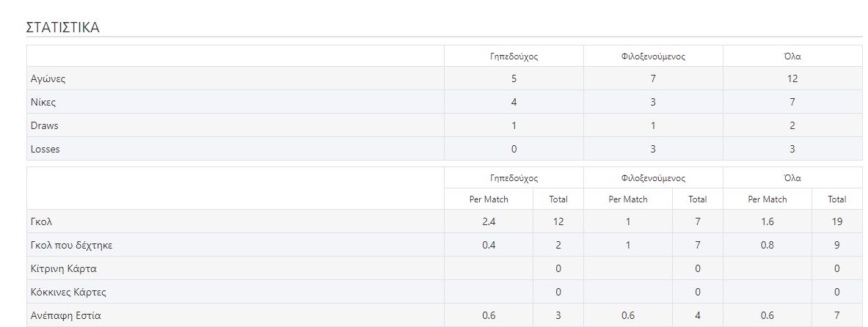This screenshot has height=327, width=868.
Task: Click the away Losses value 3
Action: click(x=653, y=149)
